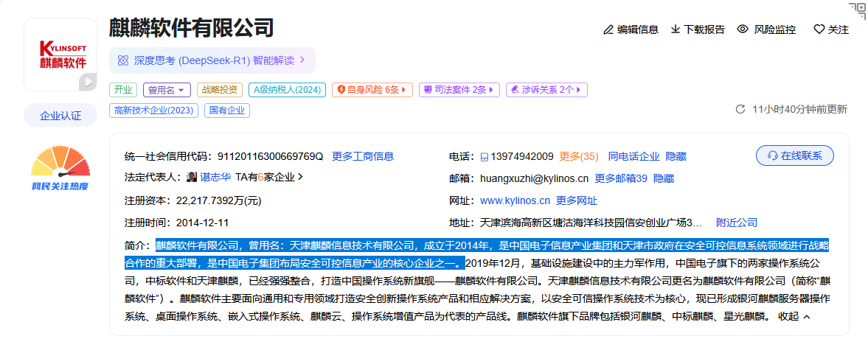Expand the 涉诉关系 2个 tag
This screenshot has width=868, height=339.
pyautogui.click(x=546, y=90)
